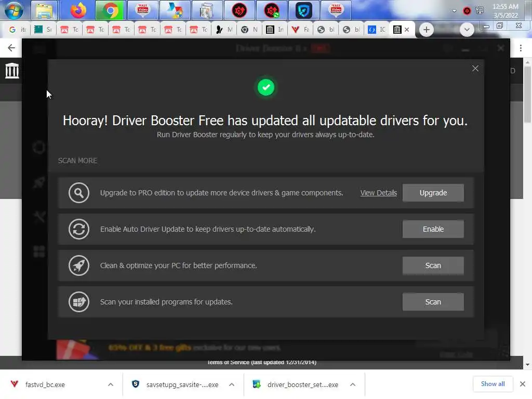Go back with the browser back arrow

pyautogui.click(x=11, y=48)
